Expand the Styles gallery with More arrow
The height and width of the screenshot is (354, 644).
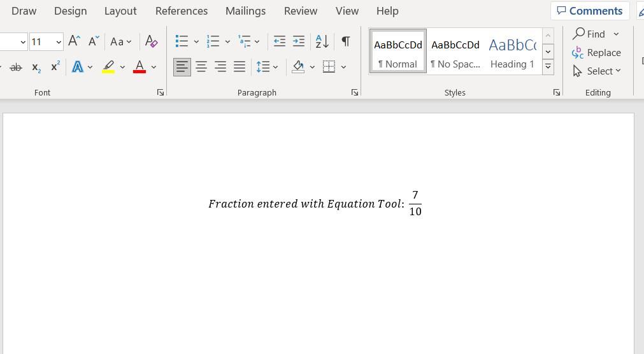548,67
